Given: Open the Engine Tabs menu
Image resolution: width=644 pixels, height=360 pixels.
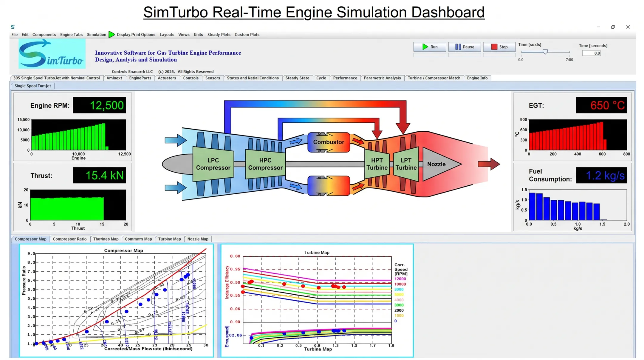Looking at the screenshot, I should click(71, 35).
